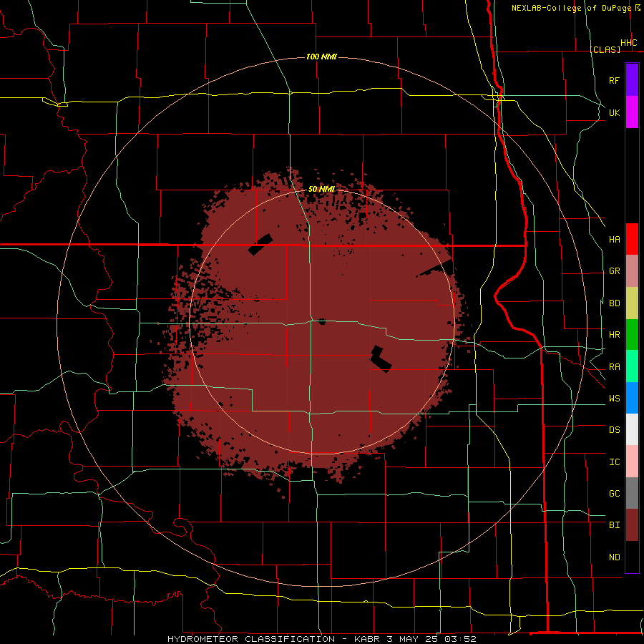Click the HR legend label
The width and height of the screenshot is (644, 644).
point(614,335)
